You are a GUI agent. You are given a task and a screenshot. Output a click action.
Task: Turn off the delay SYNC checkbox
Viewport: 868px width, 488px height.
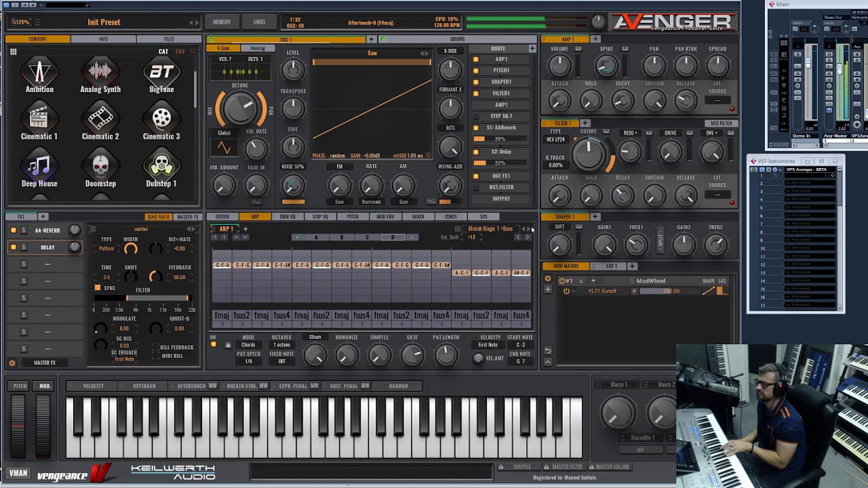[98, 288]
